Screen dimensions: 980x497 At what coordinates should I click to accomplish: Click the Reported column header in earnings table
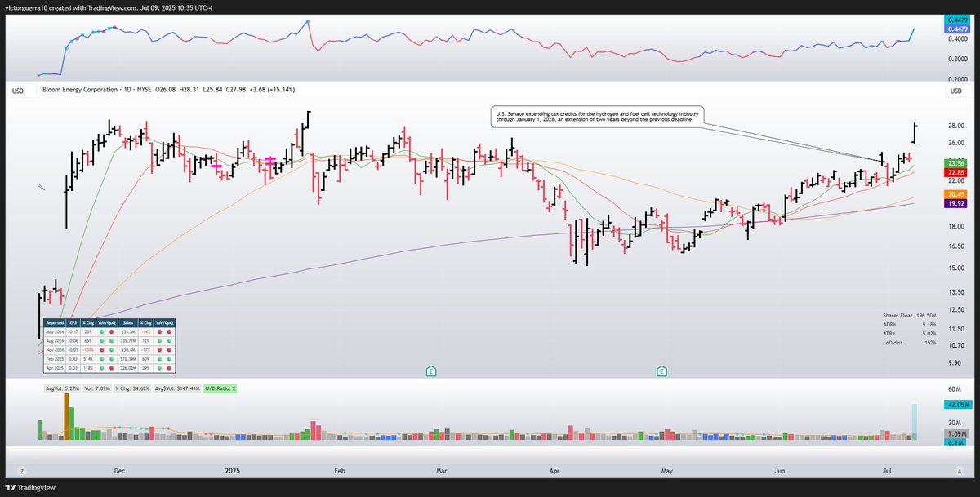click(x=55, y=322)
